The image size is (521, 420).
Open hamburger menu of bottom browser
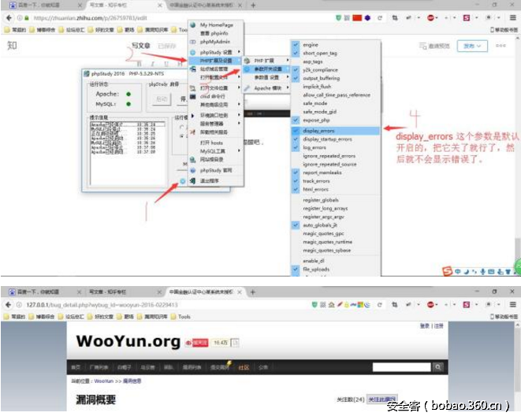pyautogui.click(x=512, y=304)
